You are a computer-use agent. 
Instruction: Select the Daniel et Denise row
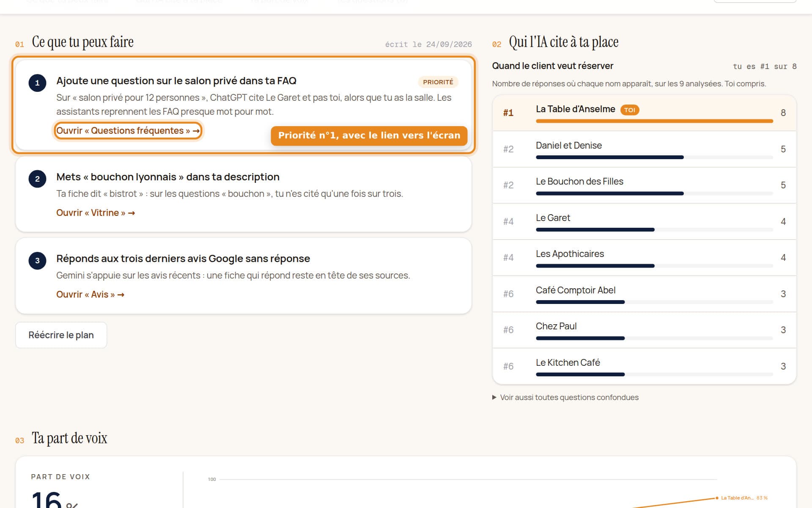644,149
